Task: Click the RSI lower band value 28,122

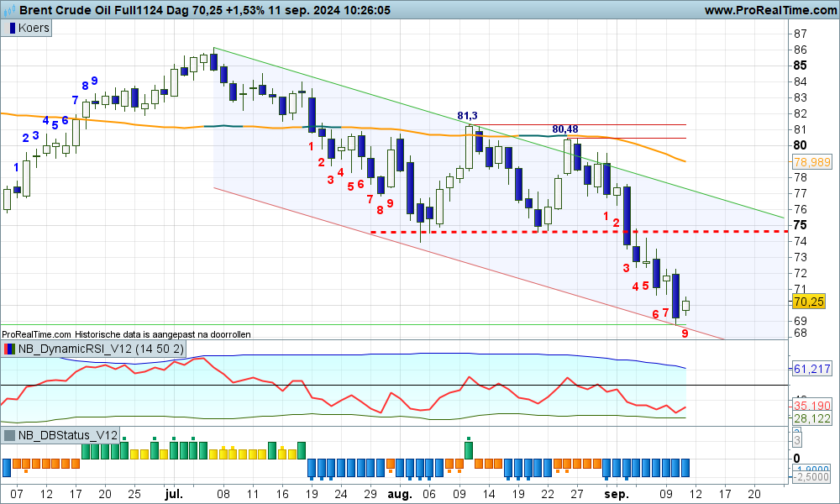Action: [x=811, y=417]
